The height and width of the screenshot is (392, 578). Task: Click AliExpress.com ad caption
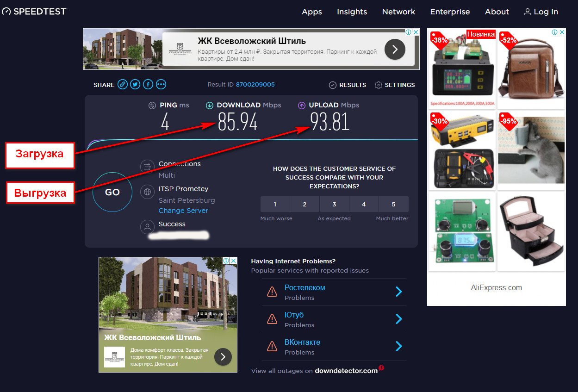click(x=497, y=287)
